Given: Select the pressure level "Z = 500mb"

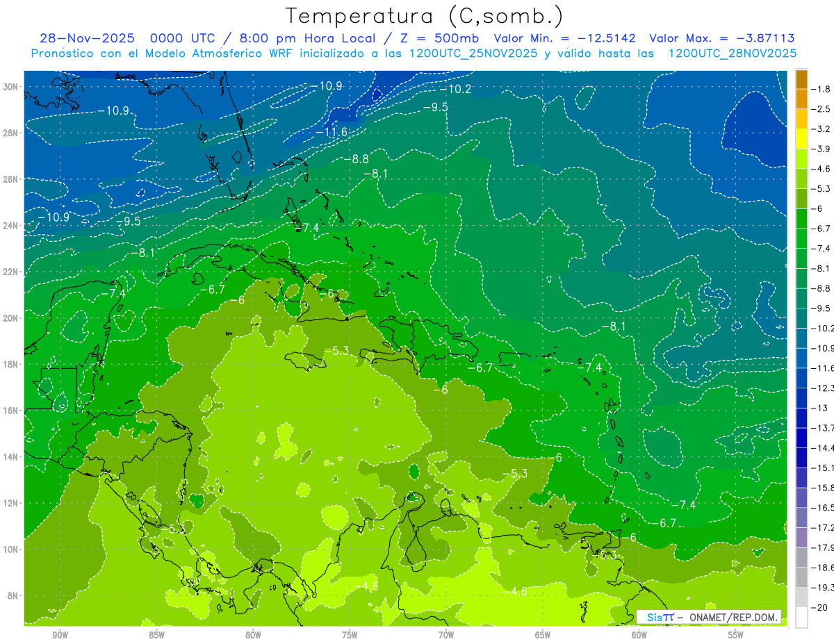Looking at the screenshot, I should [441, 38].
